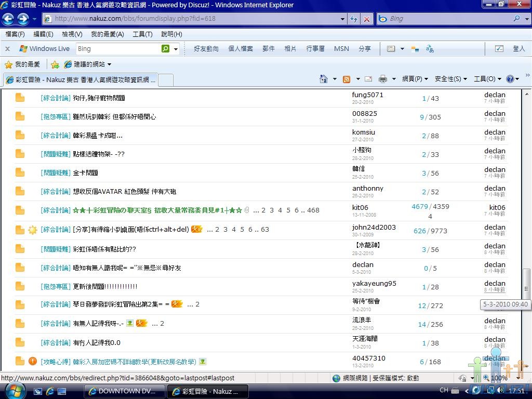Click the translate icon in Windows Live toolbar
Viewport: 532px width, 399px height.
(x=430, y=49)
